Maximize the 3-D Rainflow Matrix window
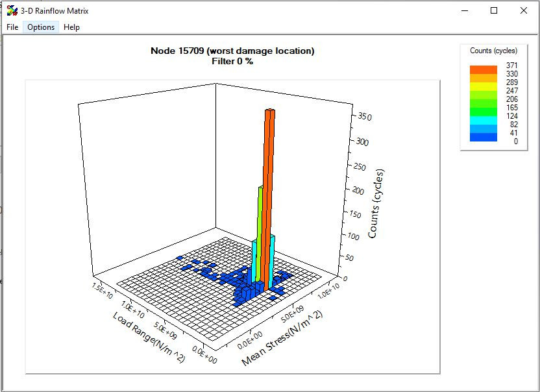The image size is (540, 392). pos(494,10)
